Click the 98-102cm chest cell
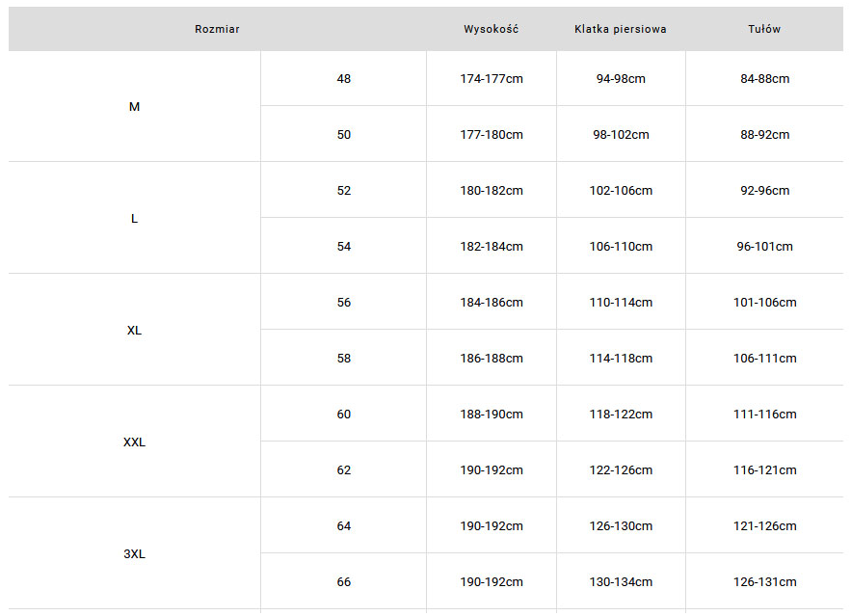This screenshot has height=616, width=851. [621, 135]
